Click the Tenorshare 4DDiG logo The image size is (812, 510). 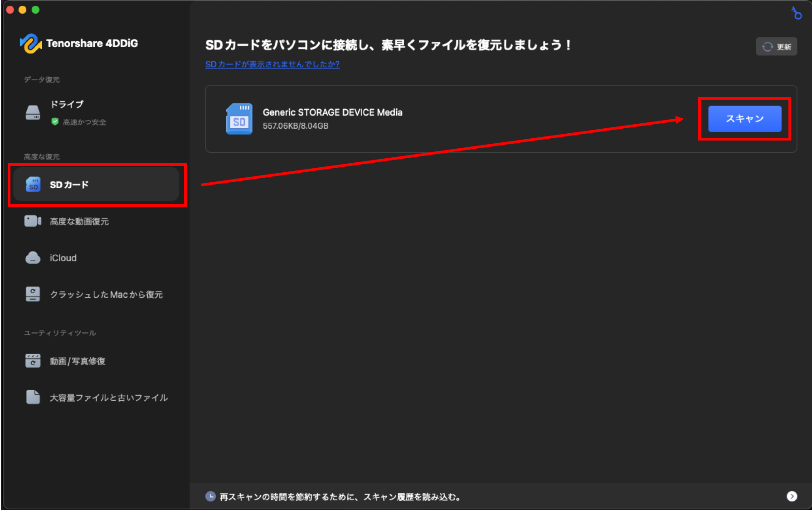coord(79,44)
